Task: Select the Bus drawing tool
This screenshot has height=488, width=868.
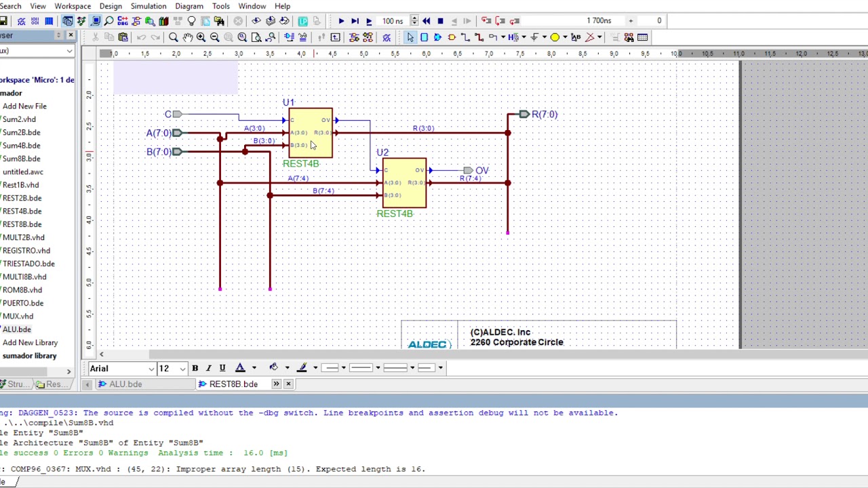Action: coord(479,37)
